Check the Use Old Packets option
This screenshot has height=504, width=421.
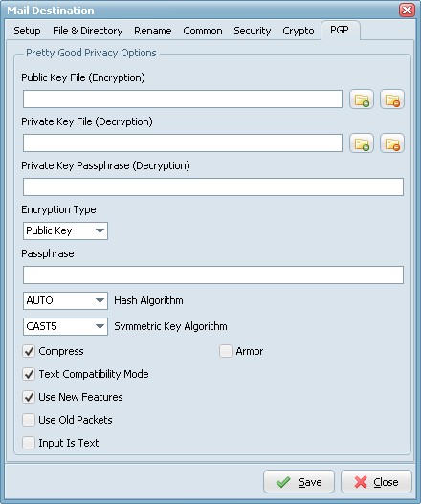click(29, 420)
